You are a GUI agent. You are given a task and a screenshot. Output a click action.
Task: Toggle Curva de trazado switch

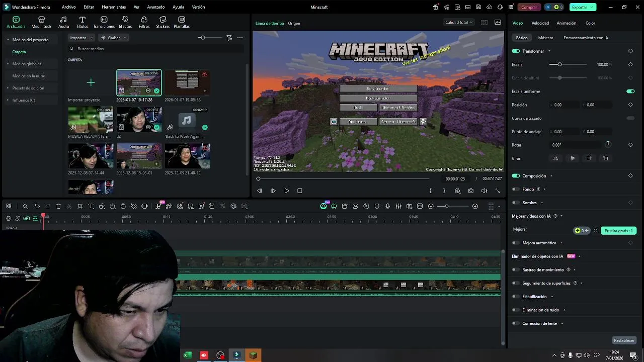pyautogui.click(x=630, y=118)
